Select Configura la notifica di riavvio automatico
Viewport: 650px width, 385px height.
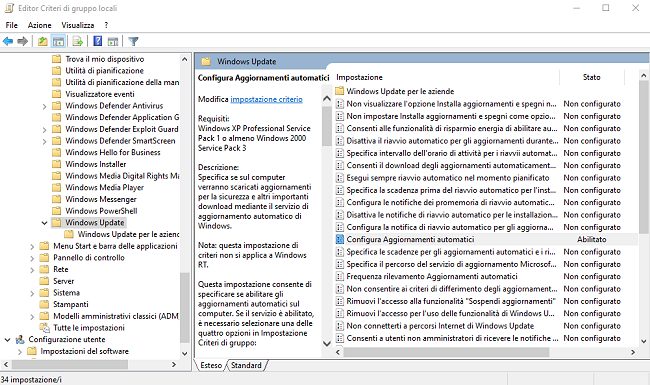(450, 227)
